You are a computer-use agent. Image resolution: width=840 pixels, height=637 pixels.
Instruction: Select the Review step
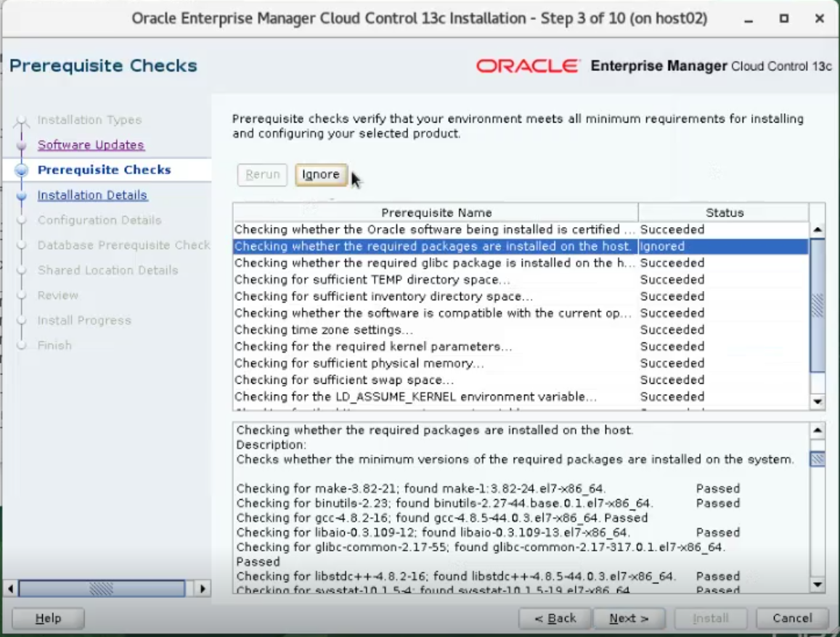[58, 295]
